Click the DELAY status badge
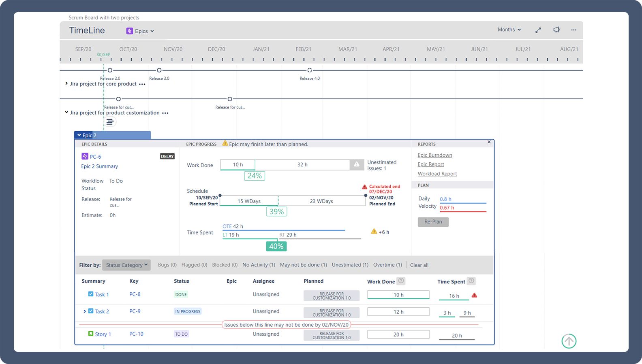Image resolution: width=642 pixels, height=364 pixels. [x=167, y=156]
